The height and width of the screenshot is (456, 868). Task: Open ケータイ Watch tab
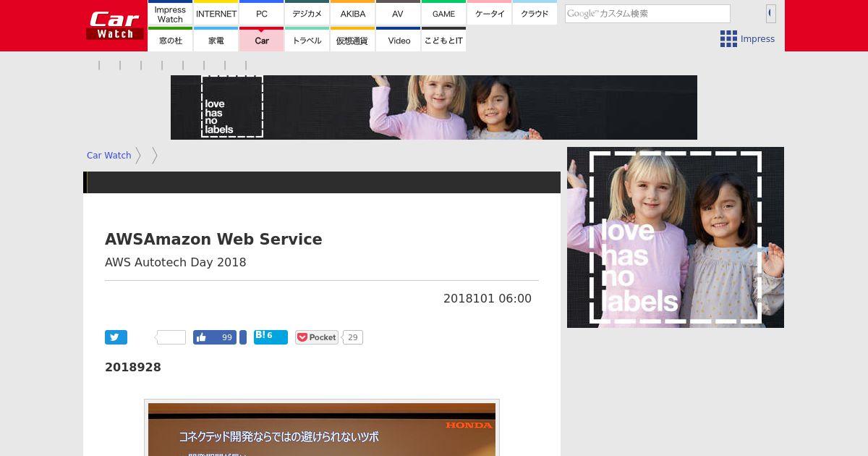489,14
